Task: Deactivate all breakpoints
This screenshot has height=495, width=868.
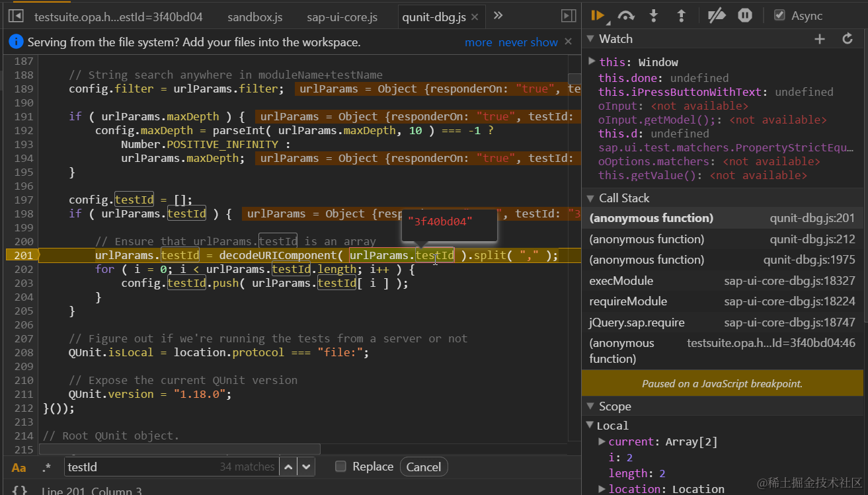Action: point(717,15)
